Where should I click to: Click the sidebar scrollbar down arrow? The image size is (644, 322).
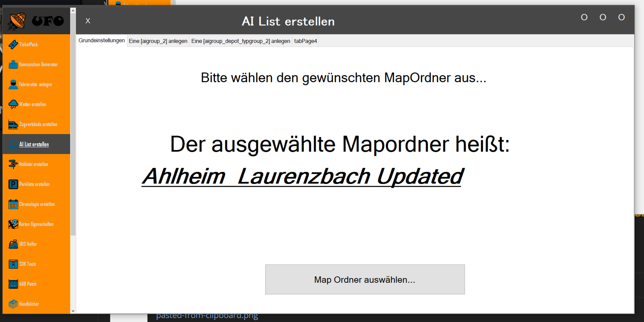(x=73, y=311)
